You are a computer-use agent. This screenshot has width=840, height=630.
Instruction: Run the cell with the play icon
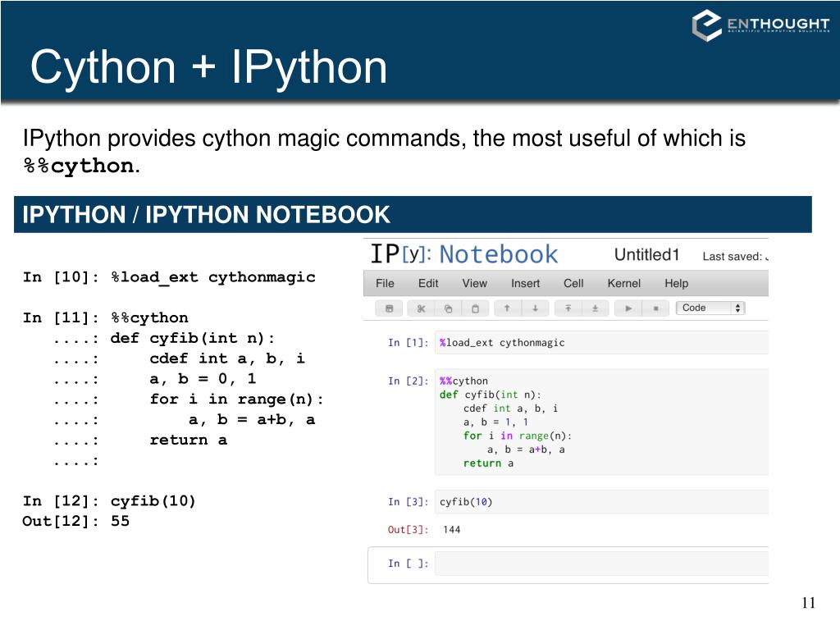click(628, 308)
